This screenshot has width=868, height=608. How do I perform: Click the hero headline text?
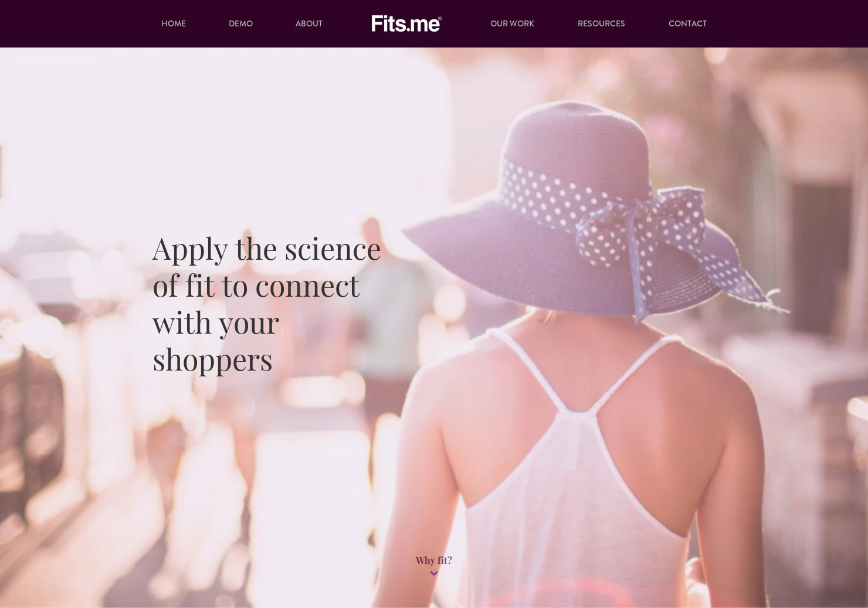tap(267, 304)
